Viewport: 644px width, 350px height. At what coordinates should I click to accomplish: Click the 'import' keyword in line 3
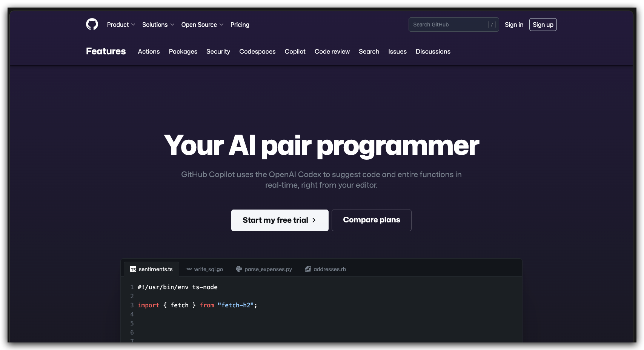(x=148, y=305)
